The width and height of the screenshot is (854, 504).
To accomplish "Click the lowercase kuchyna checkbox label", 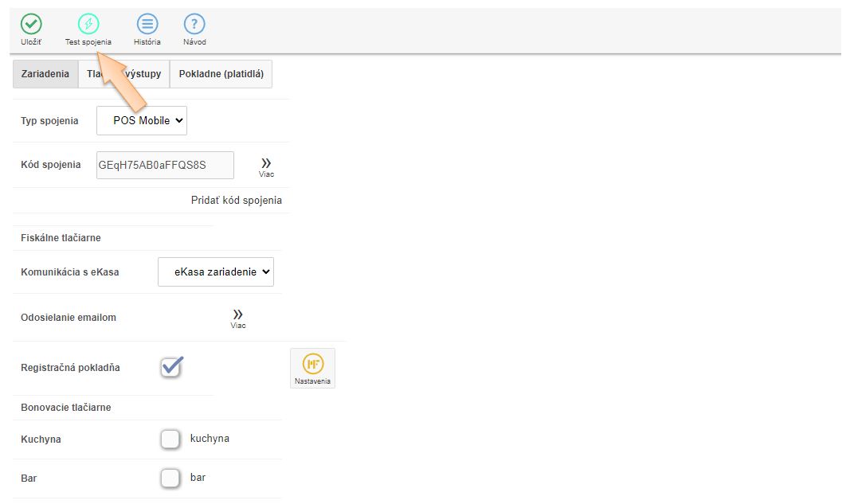I will coord(210,439).
